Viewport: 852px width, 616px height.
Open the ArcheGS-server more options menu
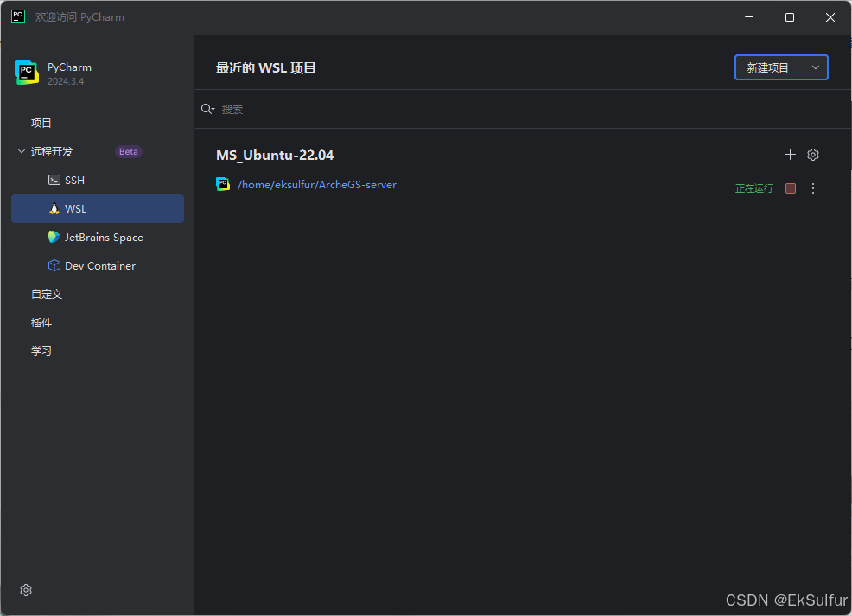tap(813, 188)
